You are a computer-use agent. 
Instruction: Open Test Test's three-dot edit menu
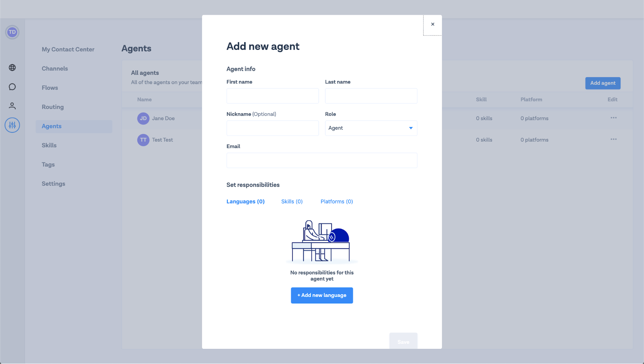[613, 139]
